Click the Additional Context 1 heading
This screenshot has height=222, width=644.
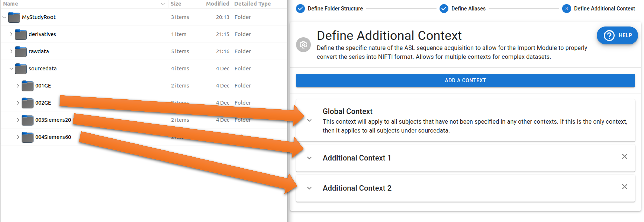coord(357,158)
